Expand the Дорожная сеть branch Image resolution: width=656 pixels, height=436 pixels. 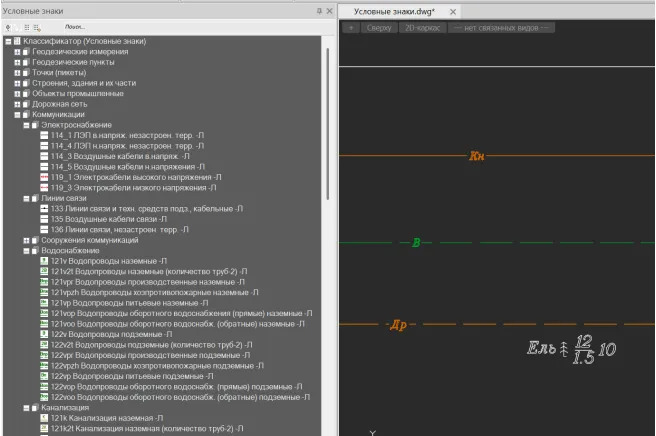point(17,104)
